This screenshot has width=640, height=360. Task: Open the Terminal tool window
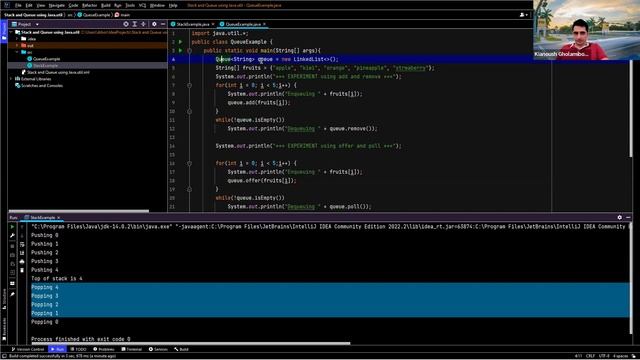(x=131, y=349)
